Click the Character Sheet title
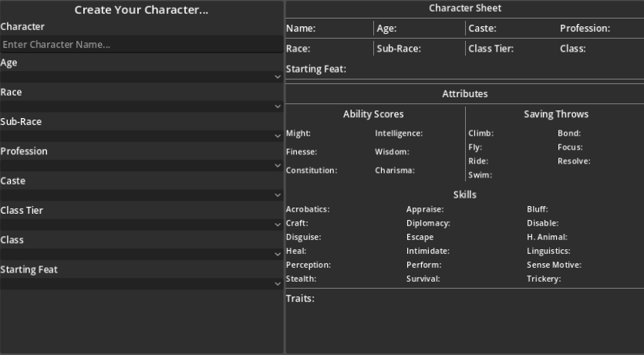Image resolution: width=644 pixels, height=355 pixels. point(465,8)
